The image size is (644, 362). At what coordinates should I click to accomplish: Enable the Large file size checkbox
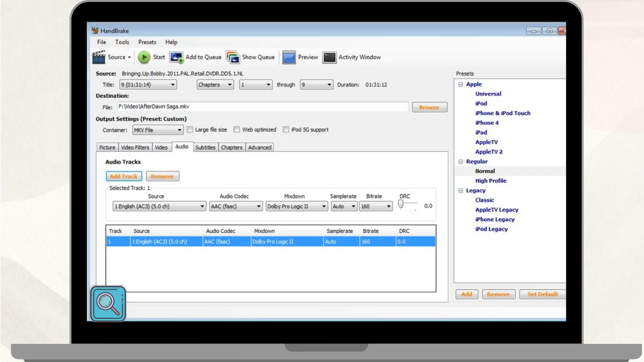[190, 130]
